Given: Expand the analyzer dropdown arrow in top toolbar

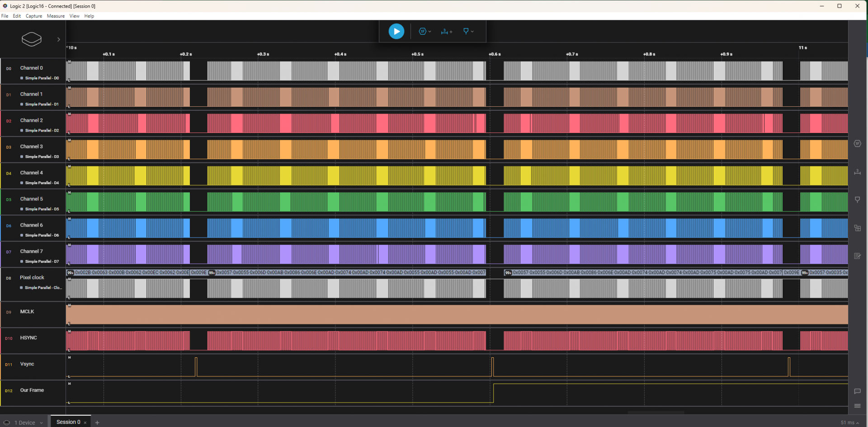Looking at the screenshot, I should pyautogui.click(x=430, y=32).
